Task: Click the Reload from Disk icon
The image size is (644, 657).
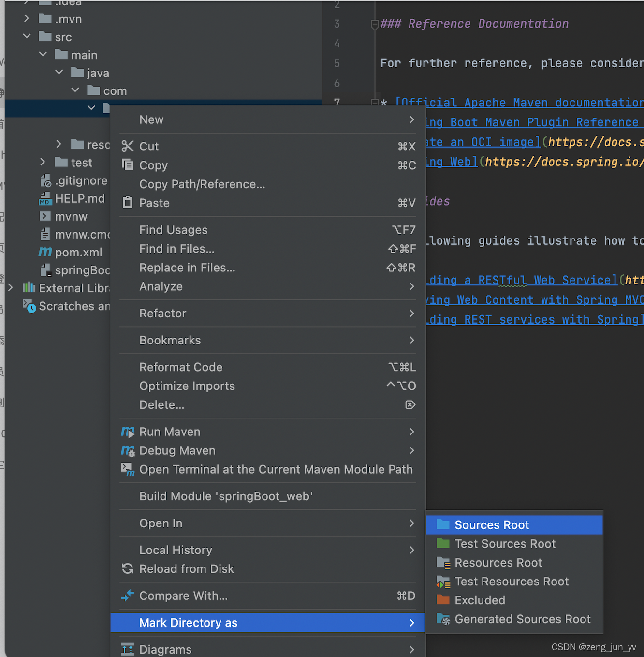Action: 128,569
